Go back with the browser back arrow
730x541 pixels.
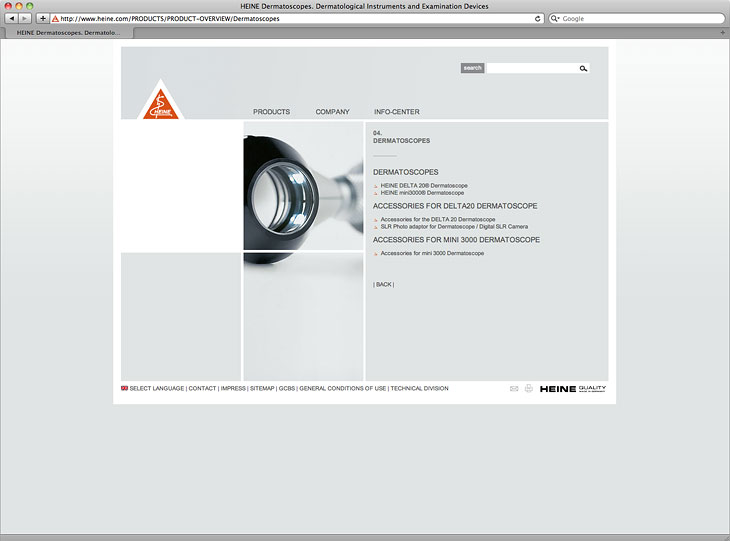[12, 19]
